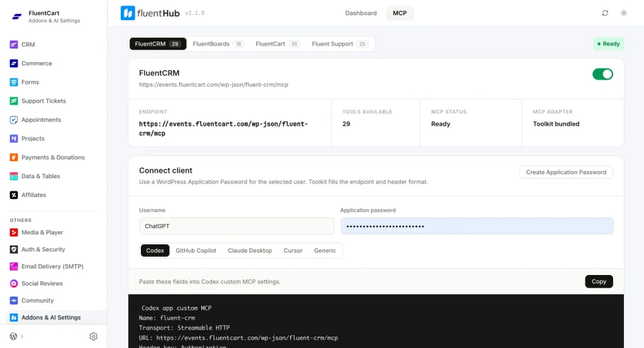Select the Cursor client tab
Viewport: 644px width, 348px height.
pos(293,250)
